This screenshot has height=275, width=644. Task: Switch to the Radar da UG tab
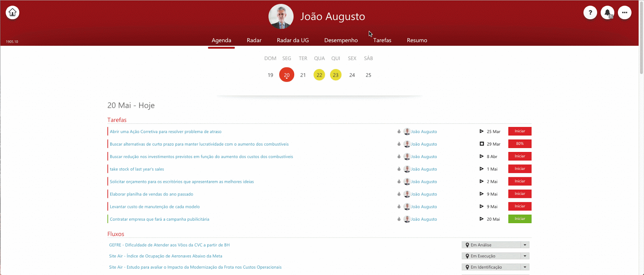[293, 40]
